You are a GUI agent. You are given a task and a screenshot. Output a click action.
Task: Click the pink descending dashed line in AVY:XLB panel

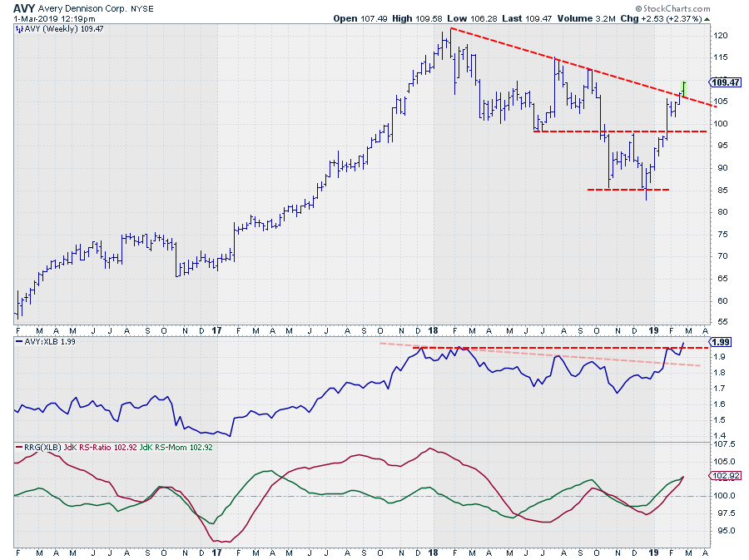[540, 354]
